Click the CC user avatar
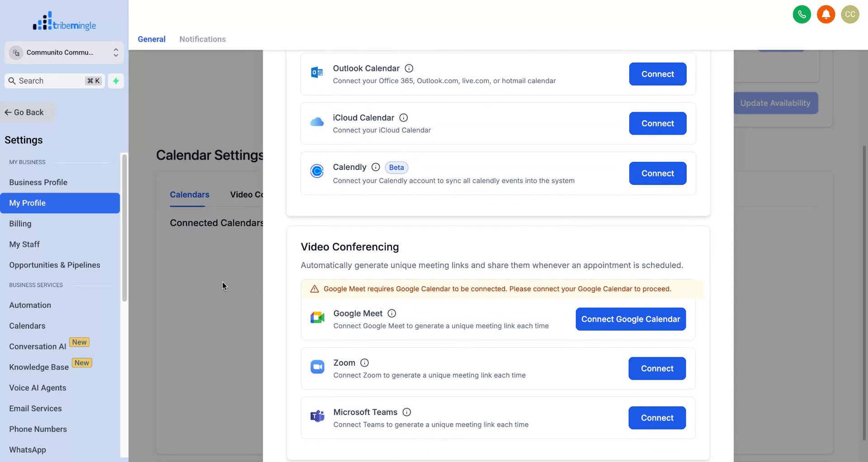The image size is (868, 462). click(849, 14)
